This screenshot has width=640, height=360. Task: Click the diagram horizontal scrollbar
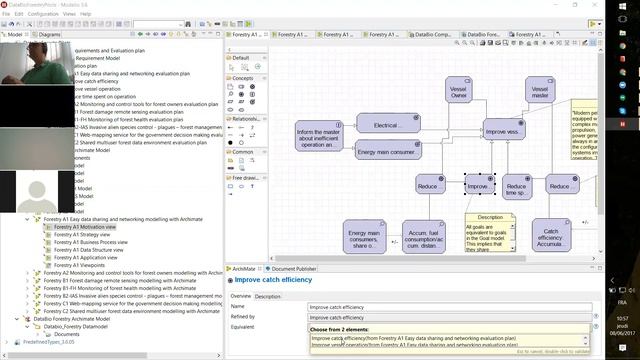click(x=400, y=258)
